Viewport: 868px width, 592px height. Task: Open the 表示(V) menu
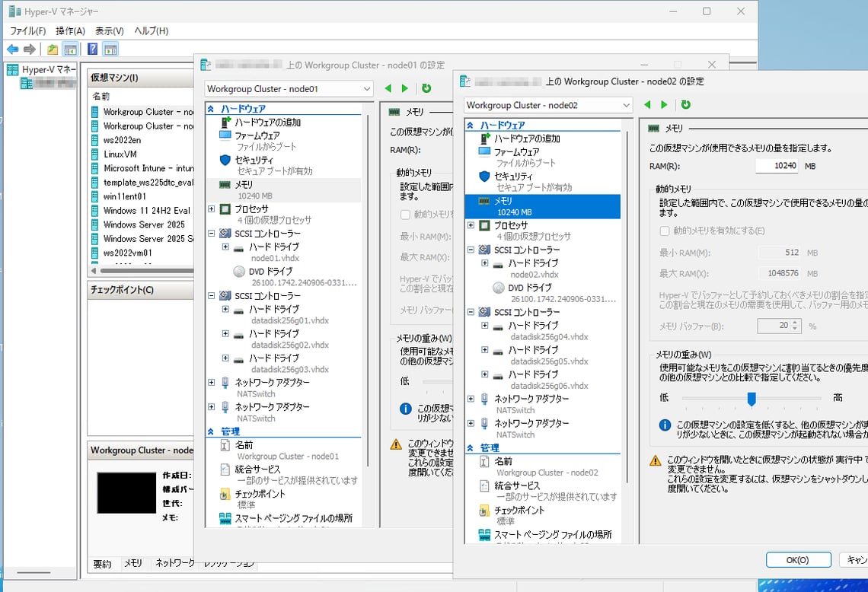[x=109, y=31]
